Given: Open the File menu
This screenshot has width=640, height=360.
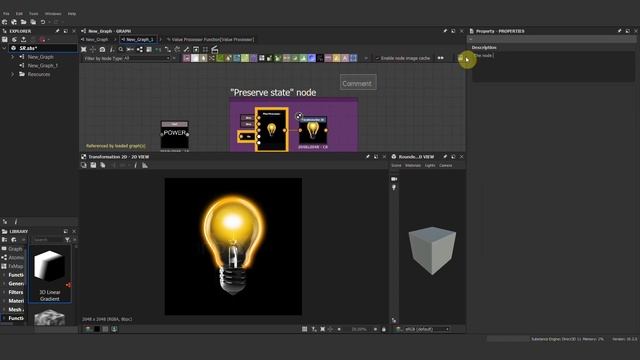Looking at the screenshot, I should 6,13.
